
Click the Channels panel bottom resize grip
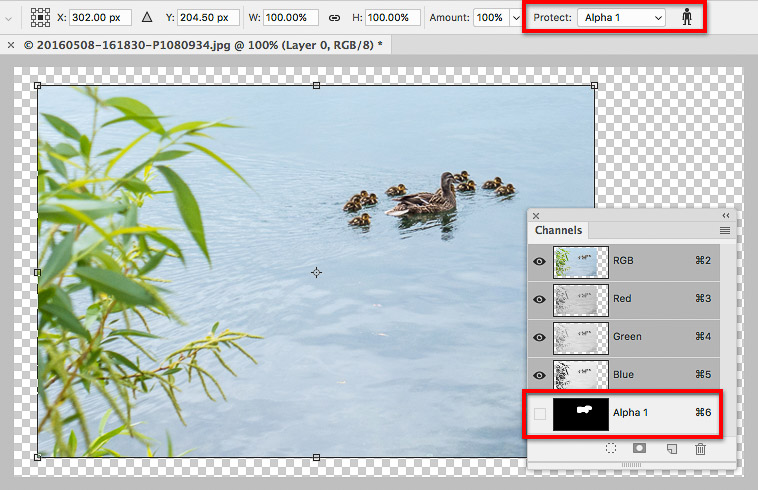631,464
